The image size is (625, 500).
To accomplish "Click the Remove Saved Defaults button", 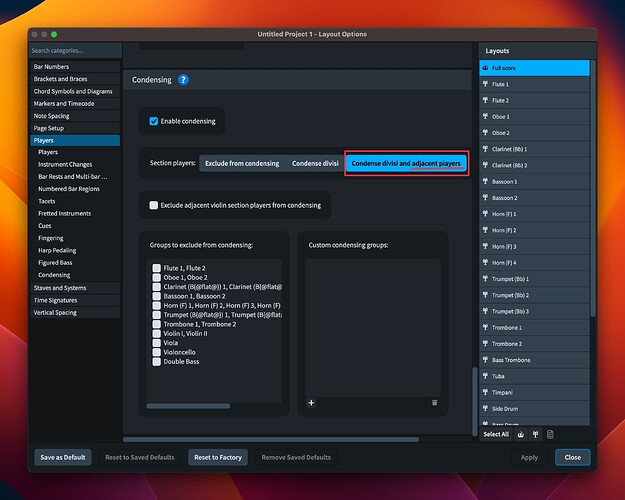I will [x=296, y=457].
